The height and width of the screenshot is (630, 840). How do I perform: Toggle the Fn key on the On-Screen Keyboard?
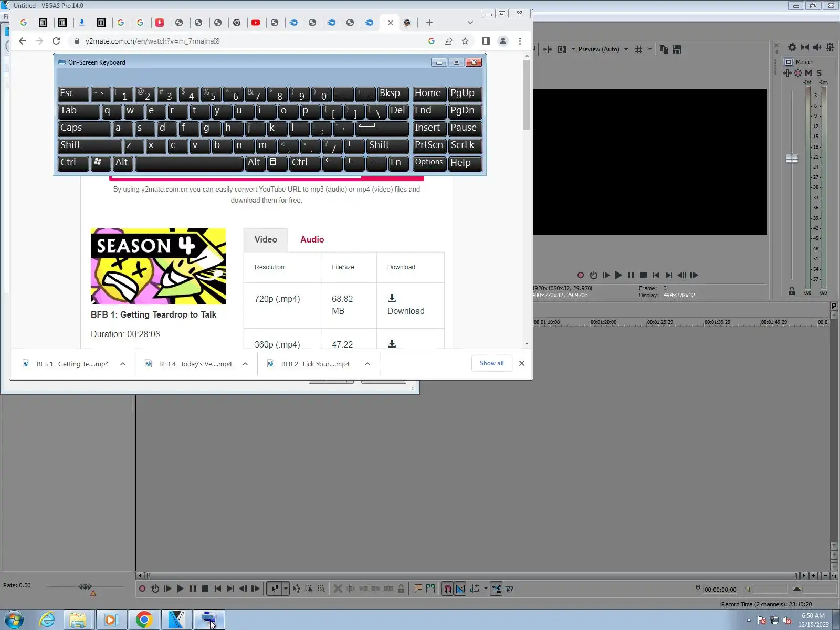[398, 163]
